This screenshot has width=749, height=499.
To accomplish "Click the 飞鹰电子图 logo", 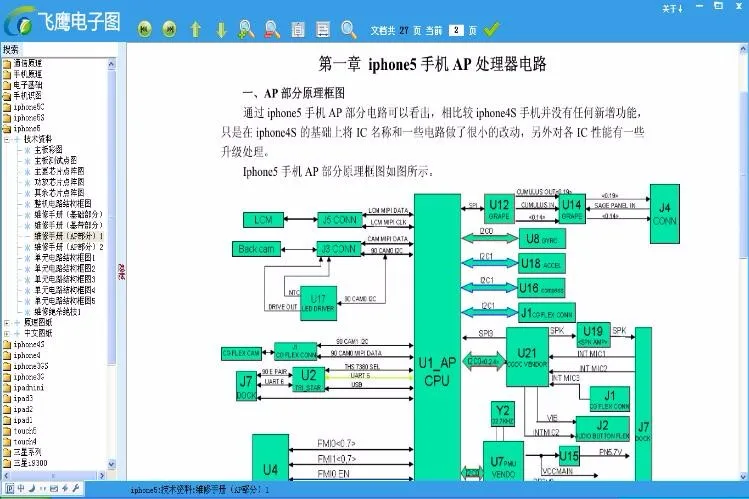I will tap(63, 22).
